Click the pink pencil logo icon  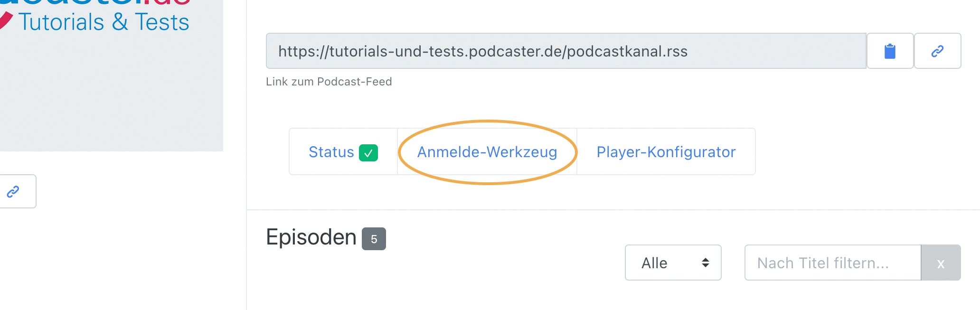[x=6, y=21]
